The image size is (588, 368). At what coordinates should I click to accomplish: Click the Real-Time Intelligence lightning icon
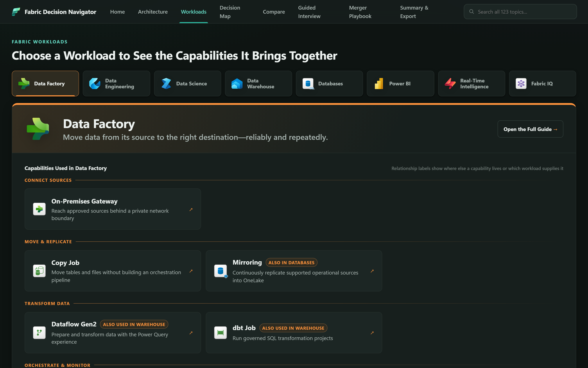[450, 84]
